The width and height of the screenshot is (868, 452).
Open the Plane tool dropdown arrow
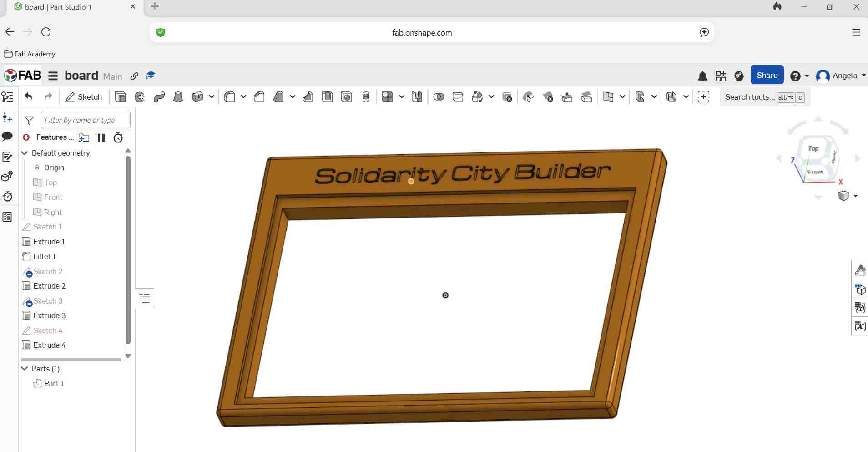(622, 97)
